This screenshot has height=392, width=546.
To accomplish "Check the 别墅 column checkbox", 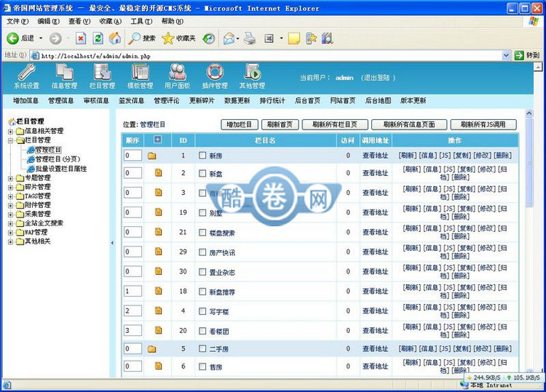I will pos(202,212).
